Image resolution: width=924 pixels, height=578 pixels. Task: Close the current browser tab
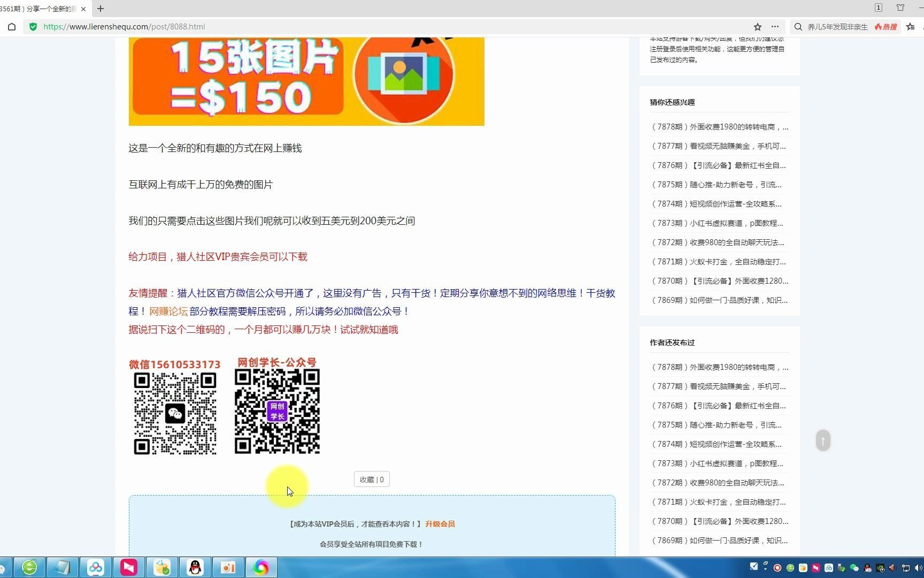(83, 9)
